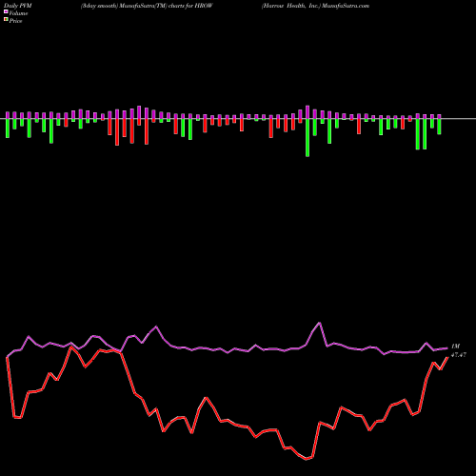Click the '1M' volume value label
The width and height of the screenshot is (476, 476).
455,347
